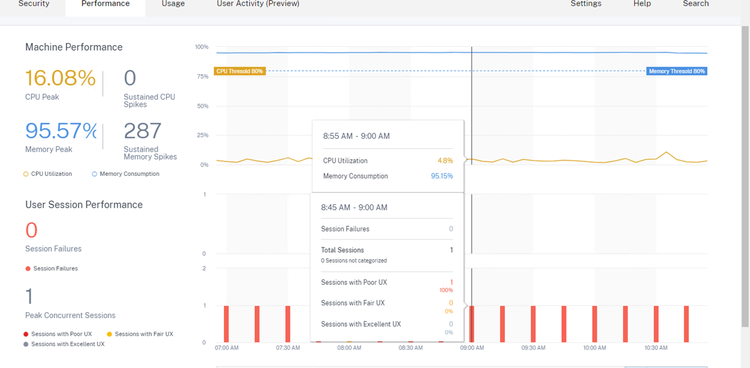The height and width of the screenshot is (368, 750).
Task: Open the Usage tab
Action: pyautogui.click(x=173, y=4)
